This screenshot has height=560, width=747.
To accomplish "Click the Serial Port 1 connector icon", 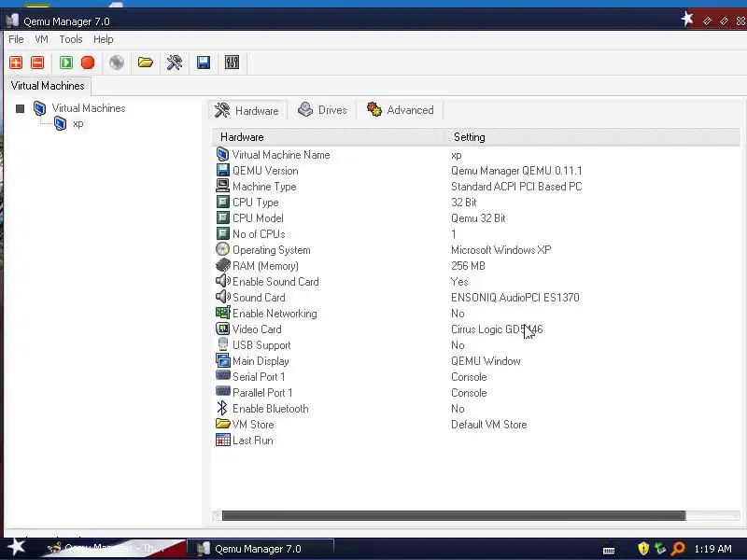I will coord(222,375).
